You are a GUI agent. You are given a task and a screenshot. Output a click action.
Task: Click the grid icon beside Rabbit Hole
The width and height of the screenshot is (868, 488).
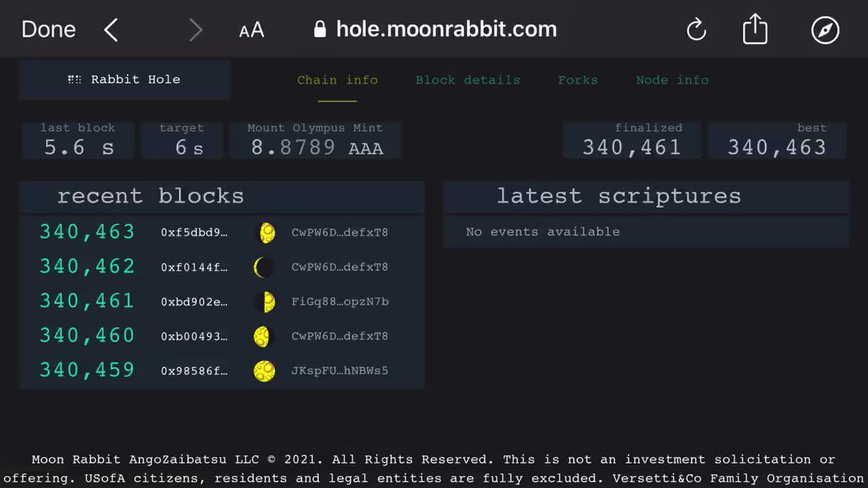74,80
